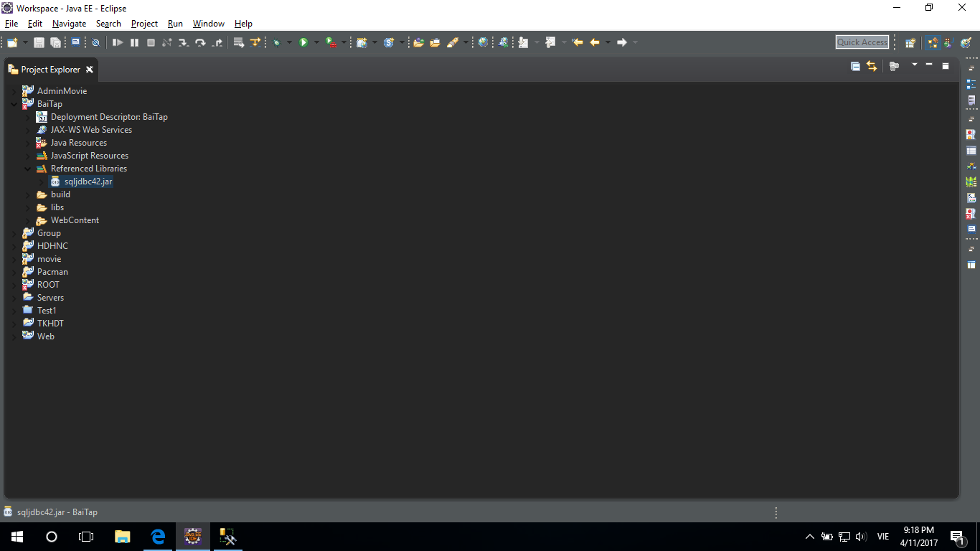Image resolution: width=980 pixels, height=551 pixels.
Task: Close the Project Explorer view tab
Action: 90,70
